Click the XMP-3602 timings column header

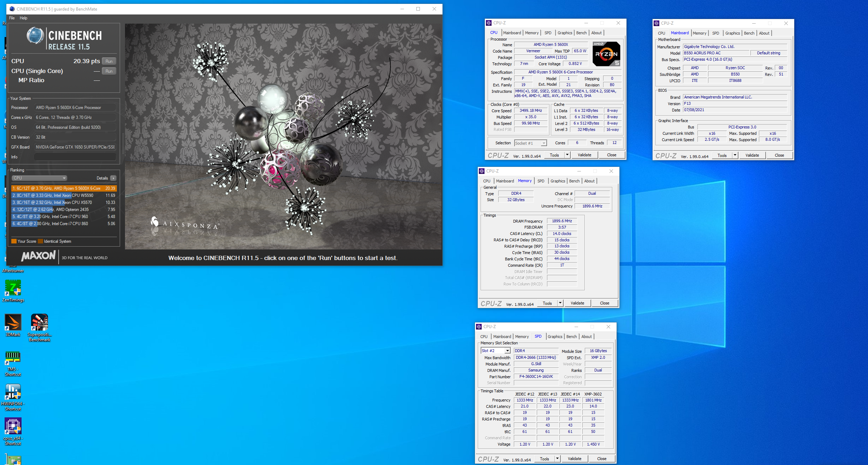click(593, 394)
